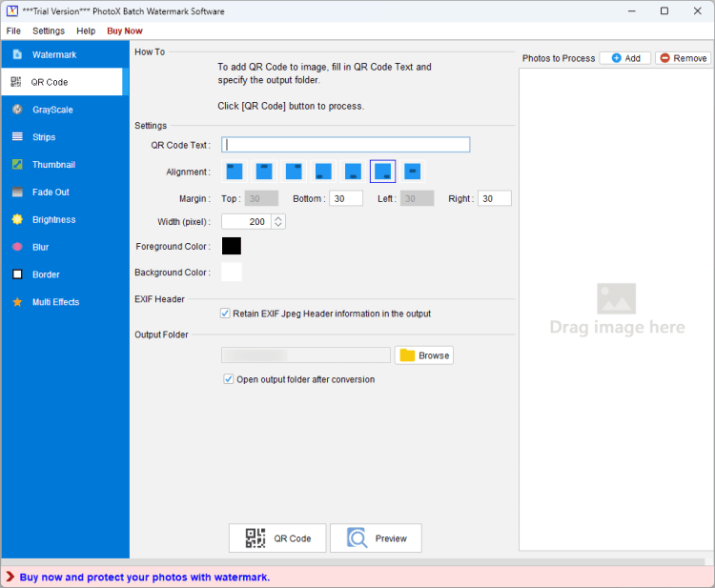The width and height of the screenshot is (715, 588).
Task: Toggle Open output folder after conversion
Action: [x=229, y=379]
